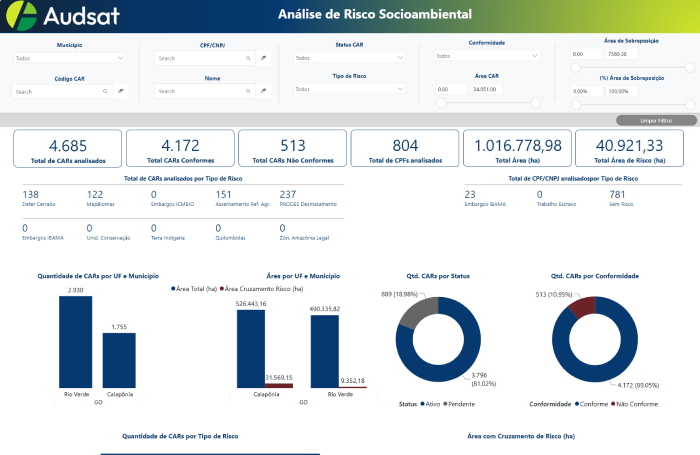Click search magnifier in Nome field
The height and width of the screenshot is (455, 700).
tap(248, 90)
